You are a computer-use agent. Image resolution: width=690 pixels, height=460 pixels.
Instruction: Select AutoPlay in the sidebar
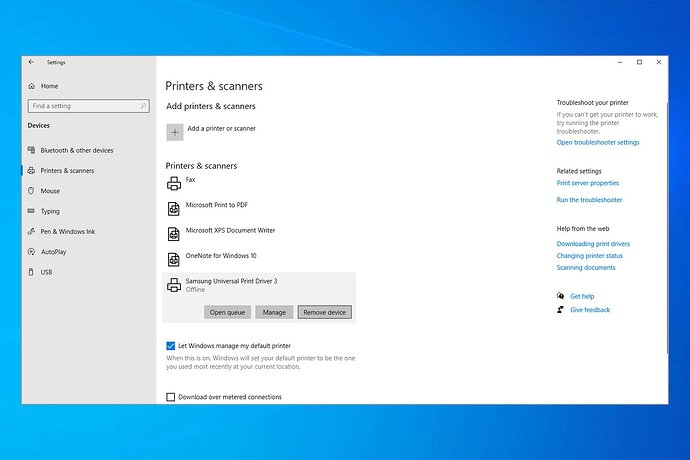53,252
